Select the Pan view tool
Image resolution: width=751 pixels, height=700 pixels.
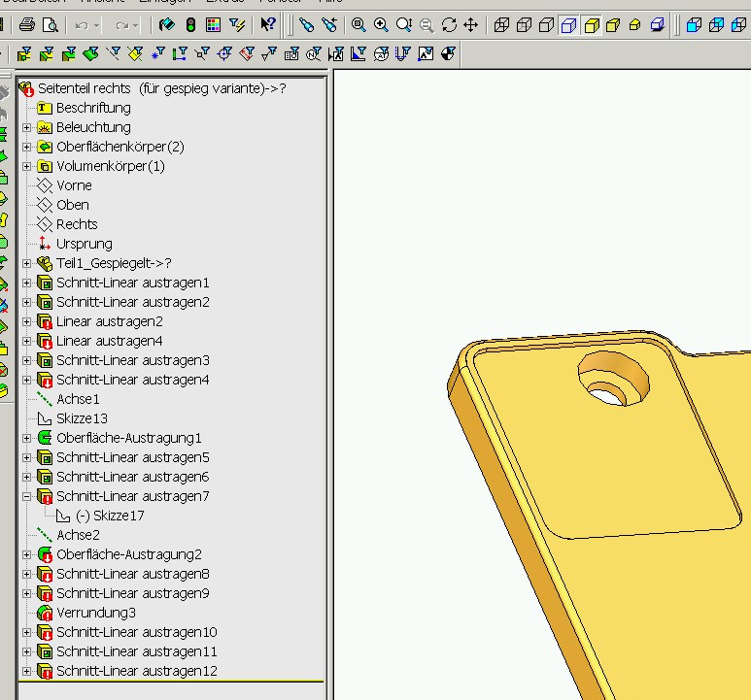(471, 25)
